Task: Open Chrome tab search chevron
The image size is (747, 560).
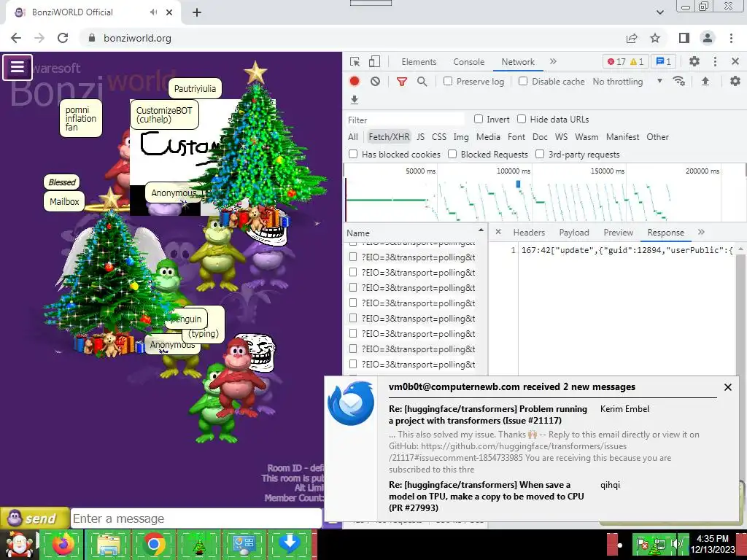Action: (659, 12)
